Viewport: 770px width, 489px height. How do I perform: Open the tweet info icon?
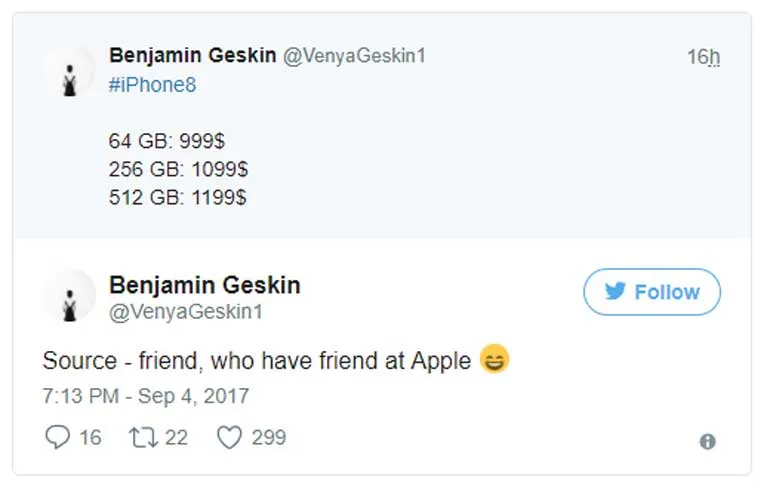[x=707, y=441]
